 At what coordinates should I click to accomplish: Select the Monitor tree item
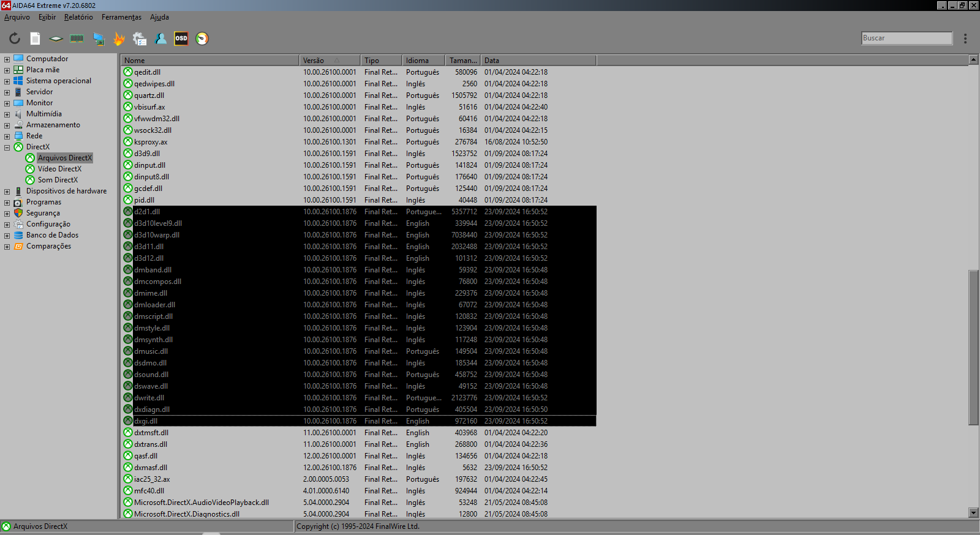pyautogui.click(x=39, y=103)
